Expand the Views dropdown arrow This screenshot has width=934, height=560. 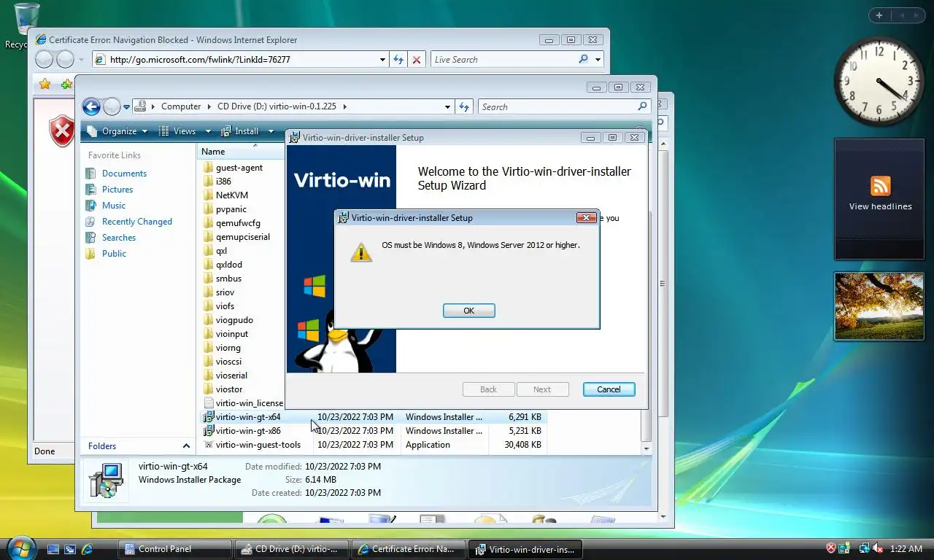click(208, 131)
